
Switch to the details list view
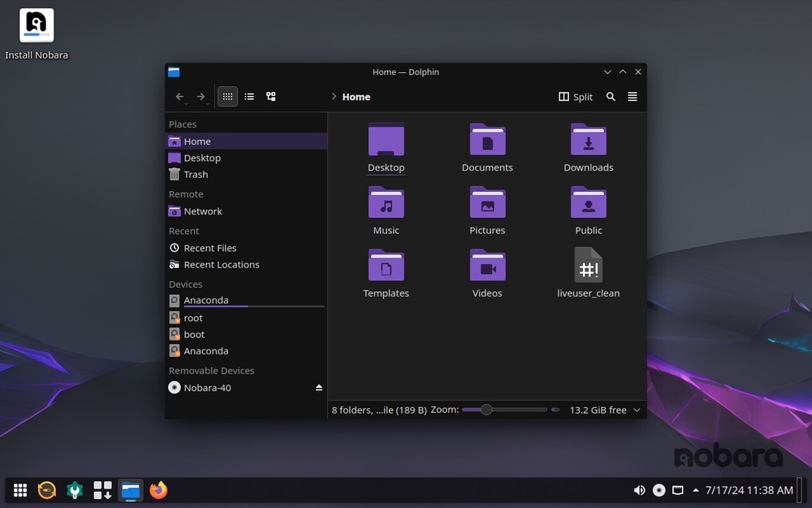(x=249, y=96)
